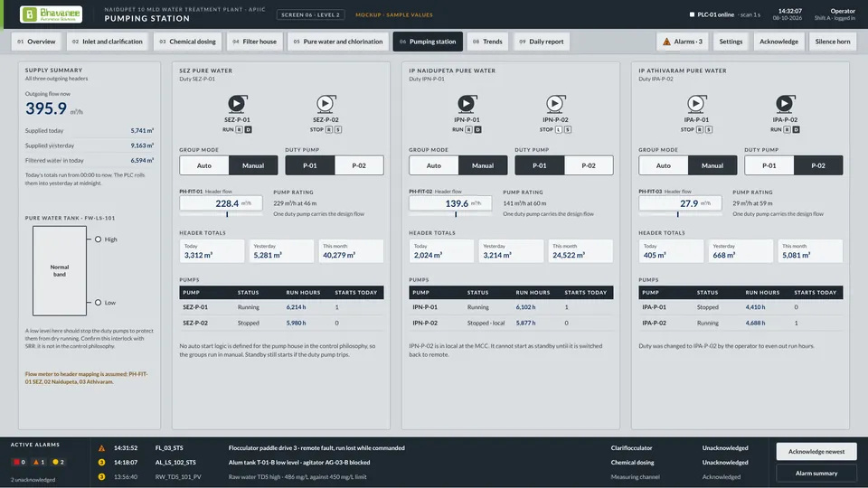Click the PLC-01 online status indicator
The height and width of the screenshot is (488, 868).
click(x=692, y=15)
